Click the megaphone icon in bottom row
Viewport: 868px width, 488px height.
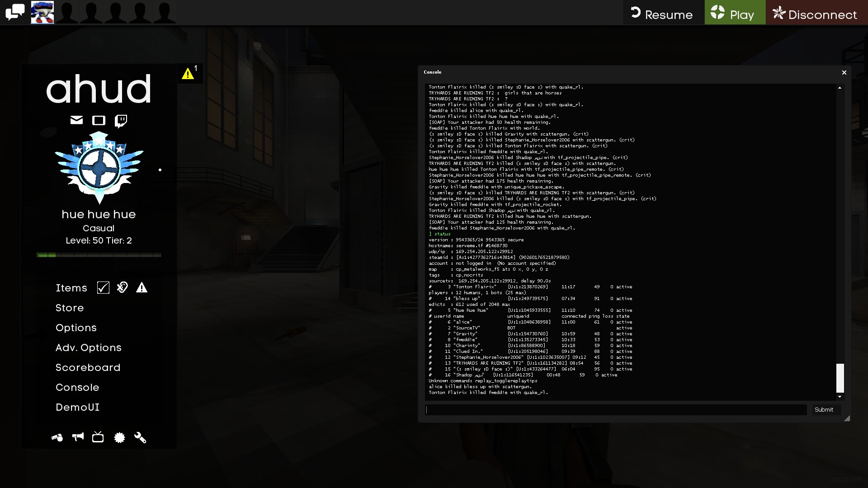pos(78,437)
